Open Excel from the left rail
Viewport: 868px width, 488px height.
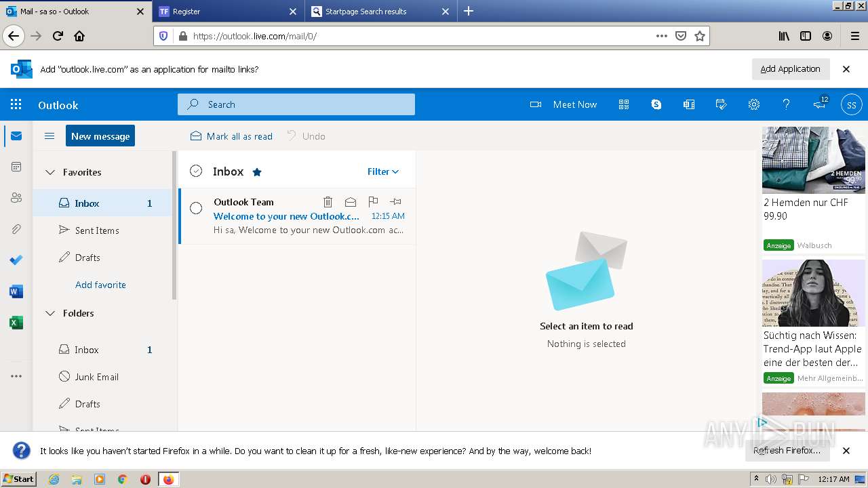[16, 323]
